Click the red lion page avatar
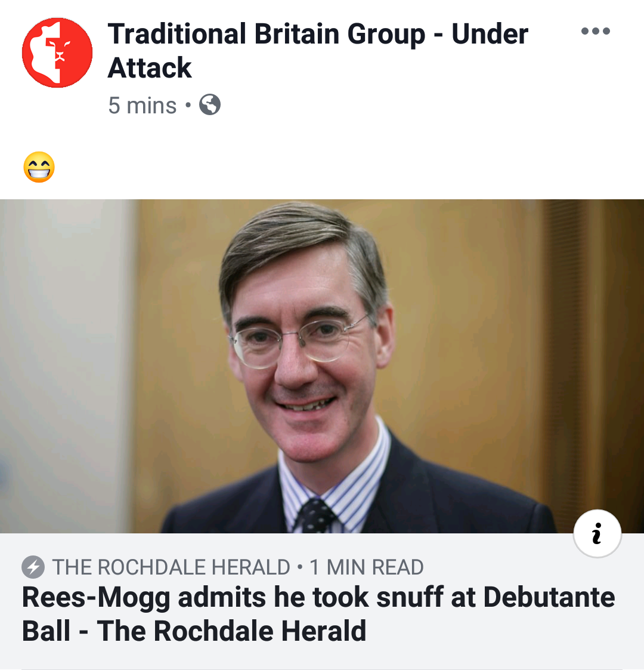This screenshot has width=644, height=670. pos(57,53)
